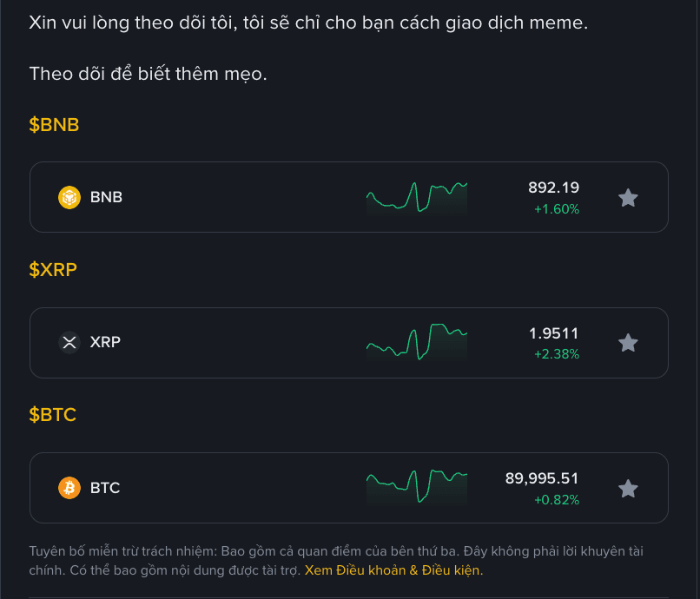Click the BNB price 892.19

click(553, 188)
